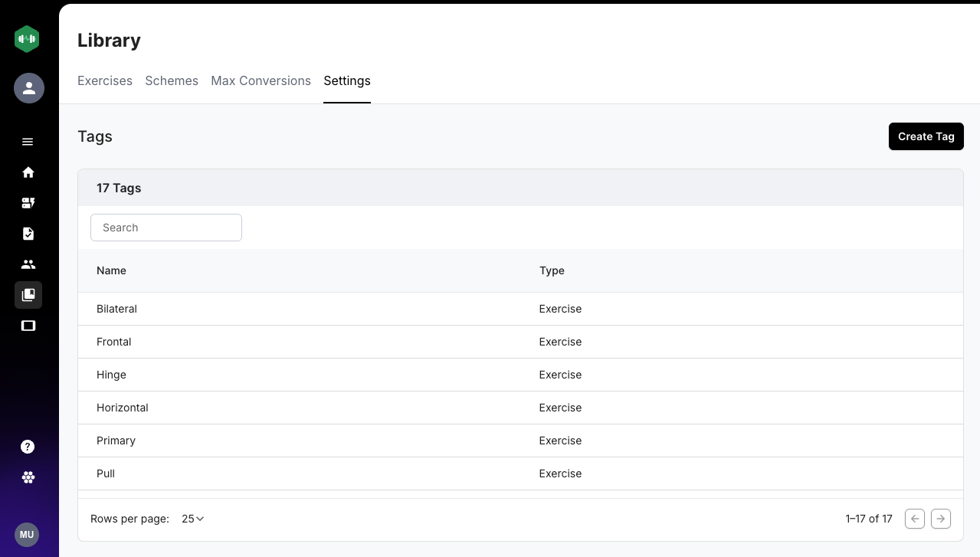Switch to the Exercises tab
This screenshot has width=980, height=557.
coord(105,80)
